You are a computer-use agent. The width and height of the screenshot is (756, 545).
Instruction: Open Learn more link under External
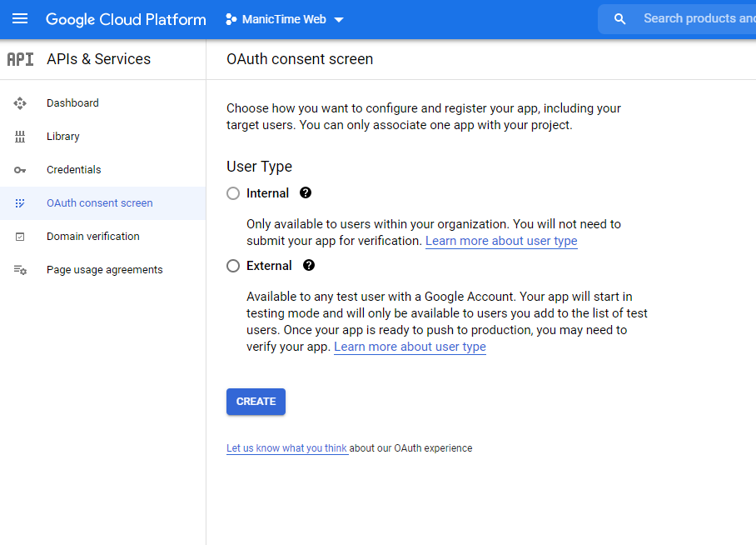pos(410,347)
